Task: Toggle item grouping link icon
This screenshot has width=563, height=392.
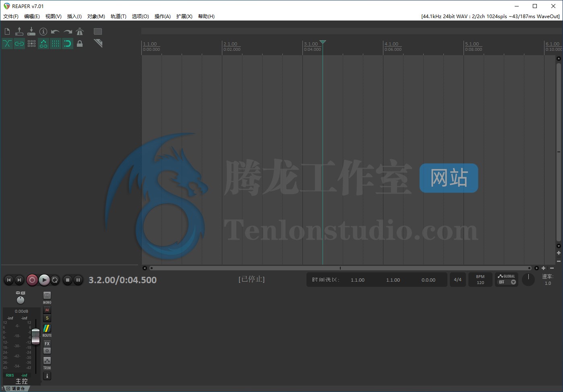Action: (19, 44)
